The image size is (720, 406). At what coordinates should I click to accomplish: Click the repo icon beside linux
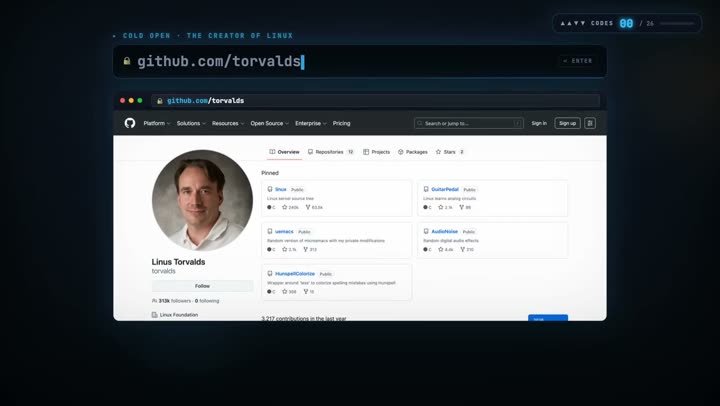[x=270, y=189]
